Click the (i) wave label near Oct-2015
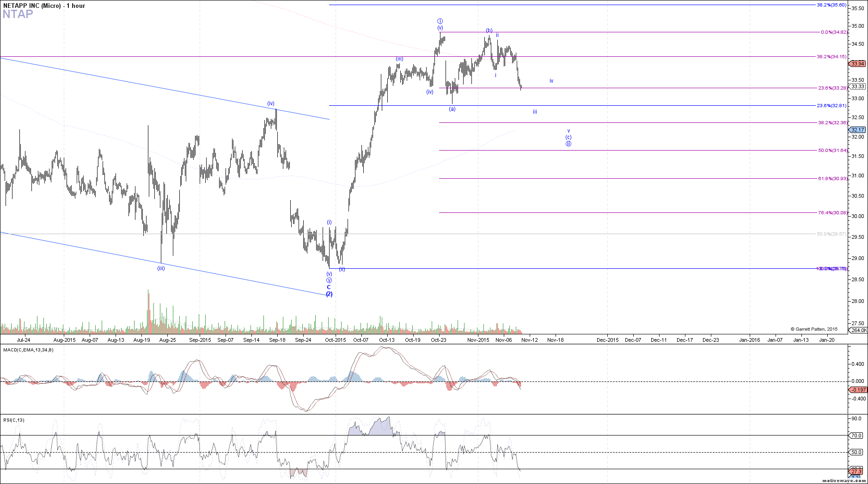The height and width of the screenshot is (484, 868). [329, 222]
